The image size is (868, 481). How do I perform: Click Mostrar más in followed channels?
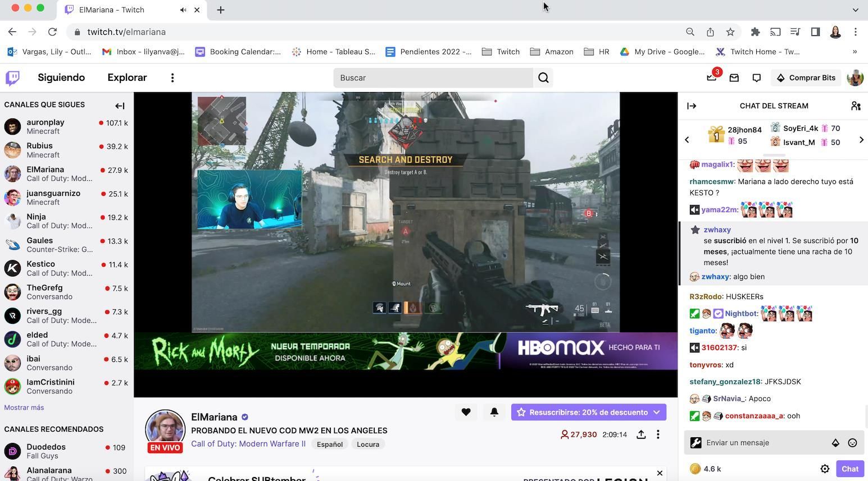point(24,407)
